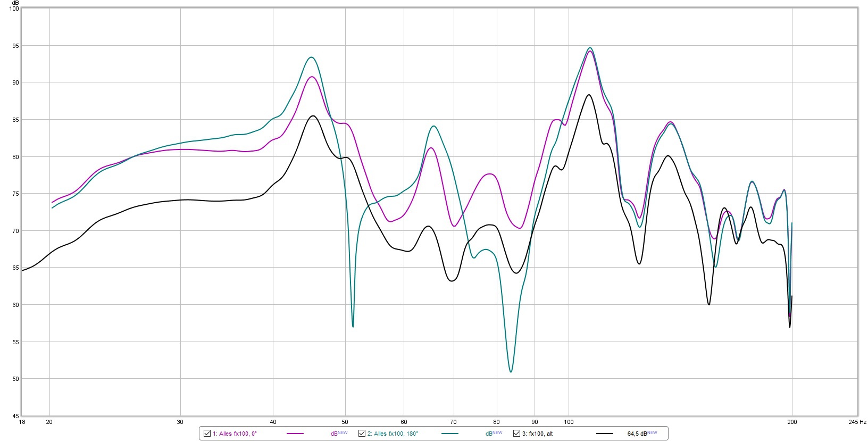Click the magenta dB readout for trace 1
Viewport: 868px width, 441px height.
[x=339, y=433]
